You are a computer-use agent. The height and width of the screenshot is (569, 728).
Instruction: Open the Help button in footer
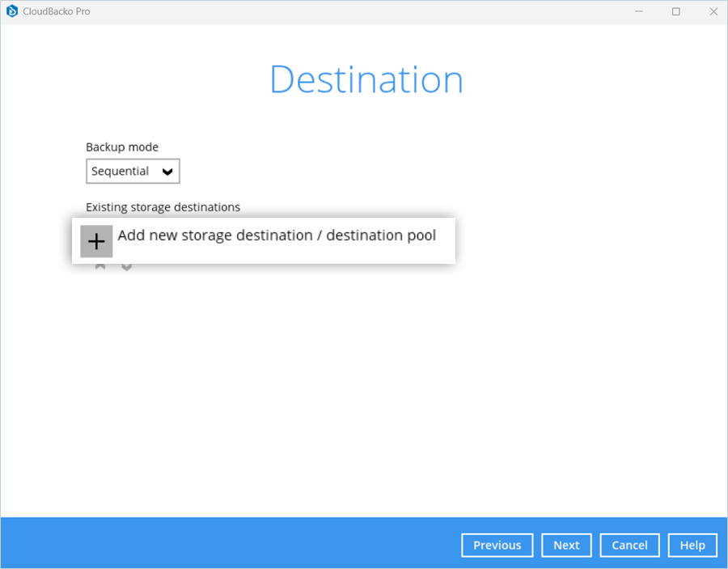[692, 546]
